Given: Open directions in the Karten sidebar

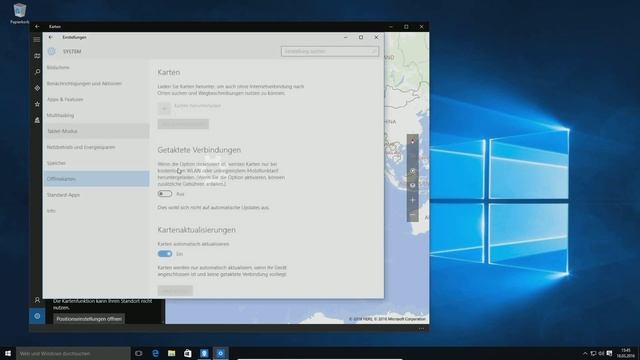Looking at the screenshot, I should tap(37, 88).
